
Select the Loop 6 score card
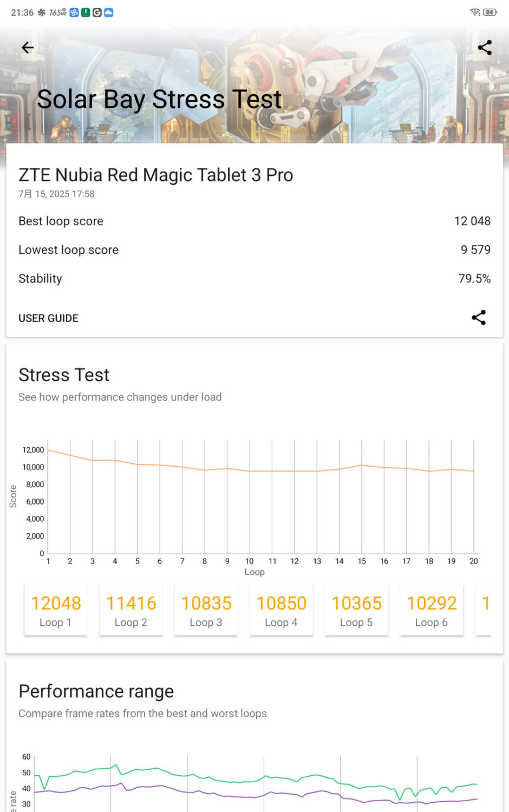click(x=432, y=610)
